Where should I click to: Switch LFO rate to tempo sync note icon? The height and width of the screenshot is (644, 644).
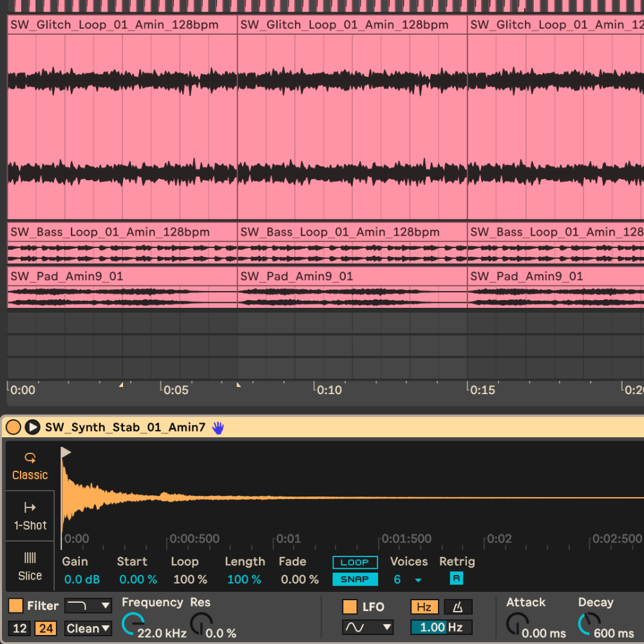tap(458, 607)
